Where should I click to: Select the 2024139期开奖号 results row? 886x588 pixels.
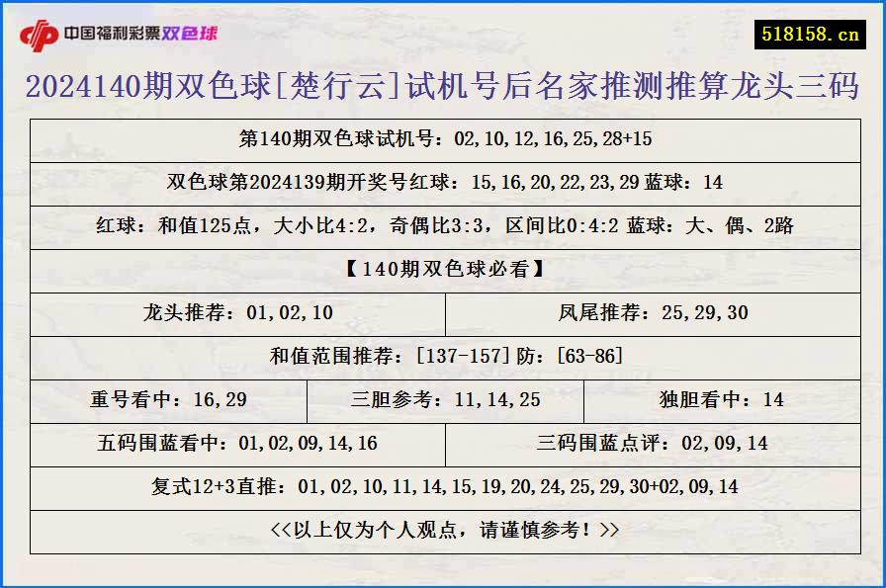point(443,182)
